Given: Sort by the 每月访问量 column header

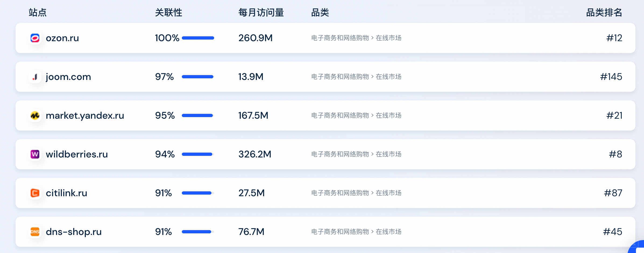Looking at the screenshot, I should coord(261,12).
